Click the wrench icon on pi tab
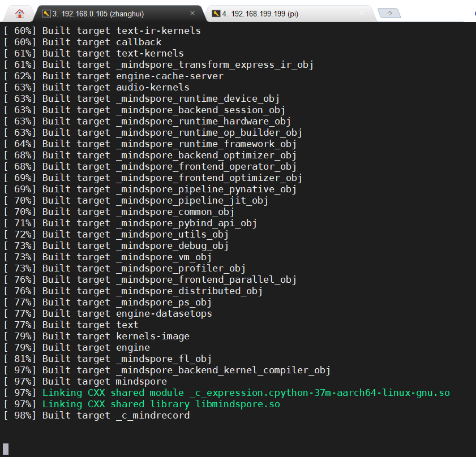476x457 pixels. click(216, 14)
